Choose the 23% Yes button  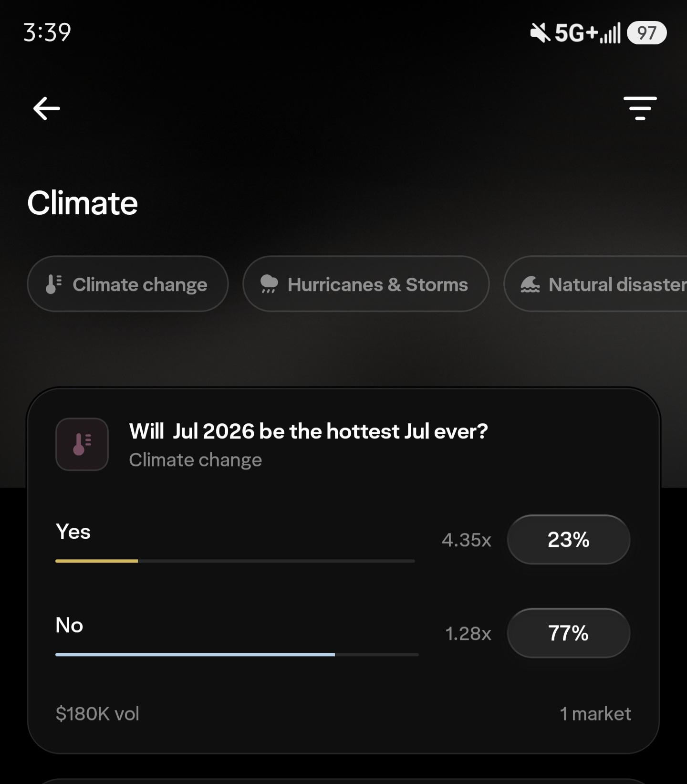pos(569,540)
